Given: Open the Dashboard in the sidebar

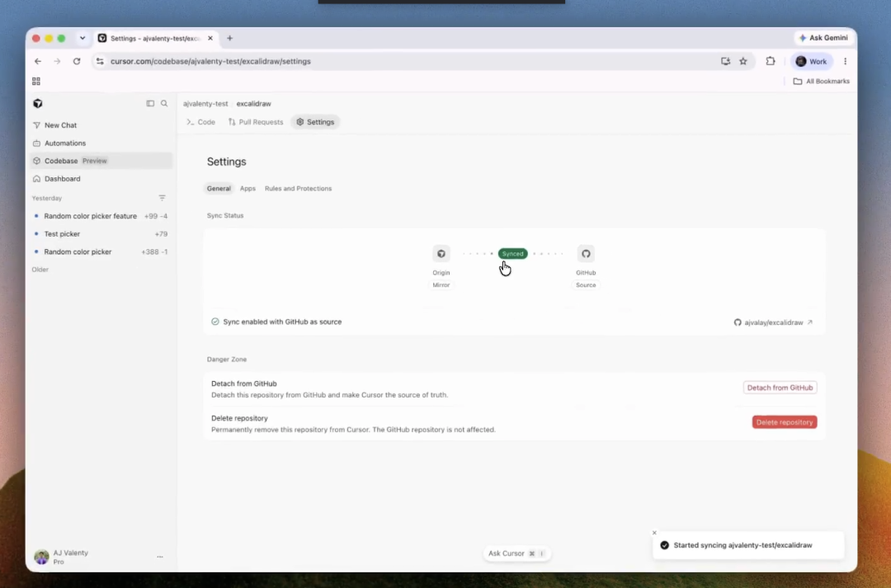Looking at the screenshot, I should coord(101,178).
